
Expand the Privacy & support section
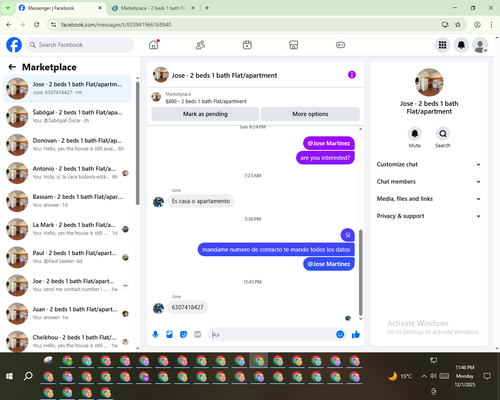pyautogui.click(x=429, y=216)
